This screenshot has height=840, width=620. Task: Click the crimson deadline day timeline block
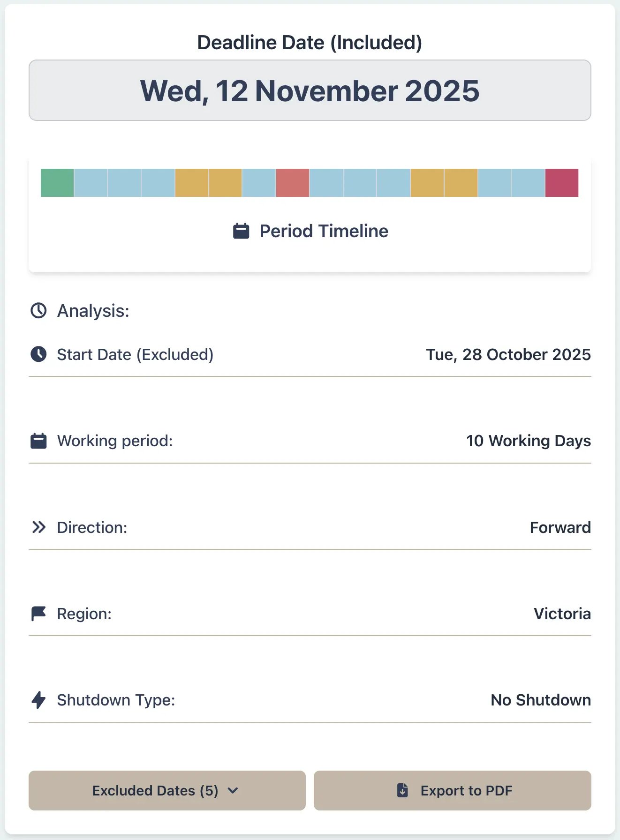[561, 183]
